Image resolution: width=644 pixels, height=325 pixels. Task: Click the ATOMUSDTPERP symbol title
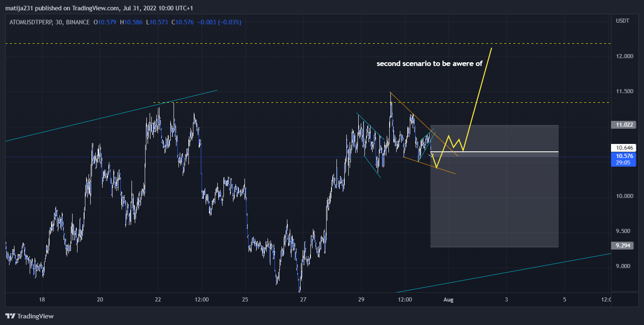click(x=31, y=22)
